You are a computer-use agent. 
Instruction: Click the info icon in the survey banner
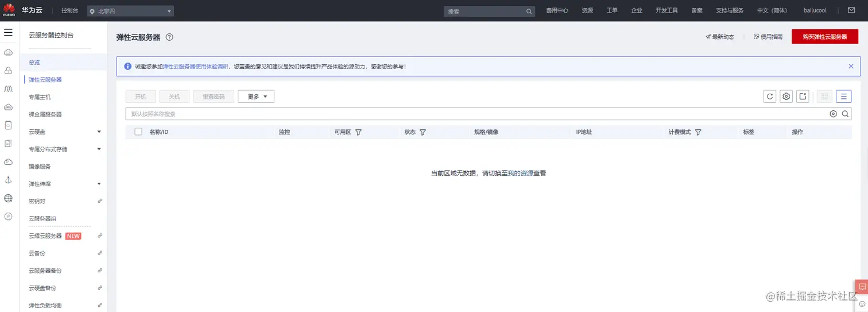[127, 66]
